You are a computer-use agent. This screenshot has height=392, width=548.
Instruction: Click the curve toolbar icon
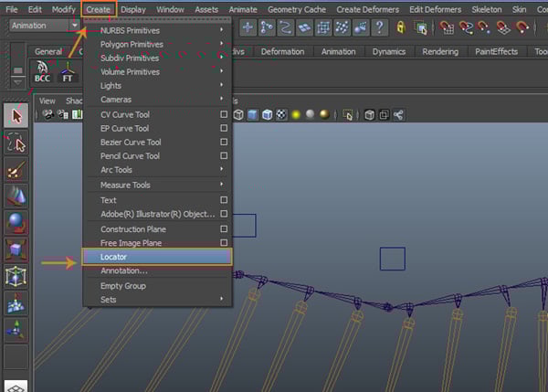pos(286,27)
